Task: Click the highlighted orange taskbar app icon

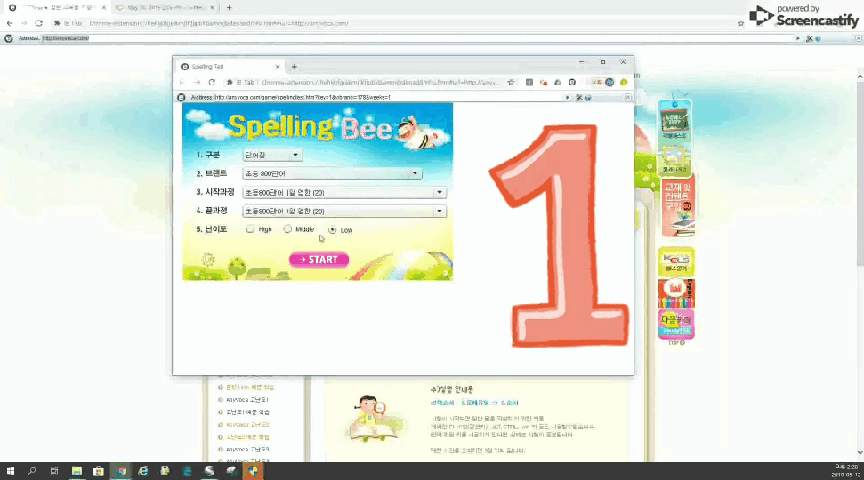Action: click(253, 471)
